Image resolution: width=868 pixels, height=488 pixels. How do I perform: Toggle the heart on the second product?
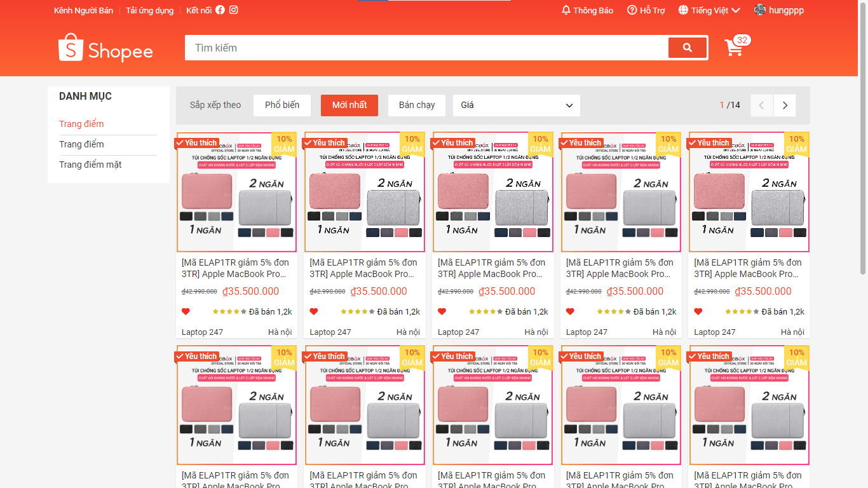[314, 311]
